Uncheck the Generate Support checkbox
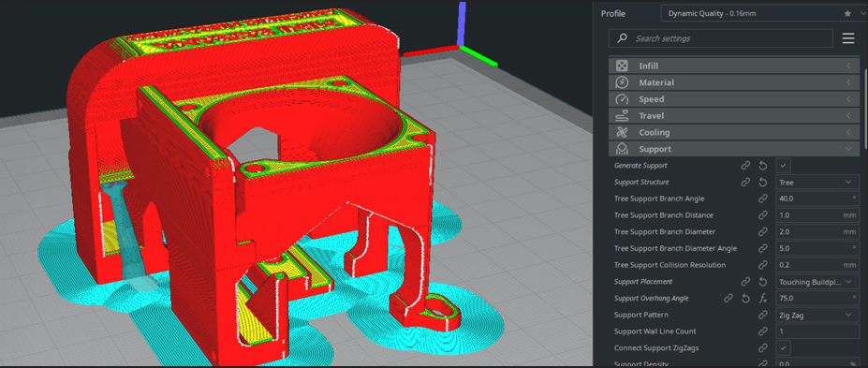 pos(784,165)
